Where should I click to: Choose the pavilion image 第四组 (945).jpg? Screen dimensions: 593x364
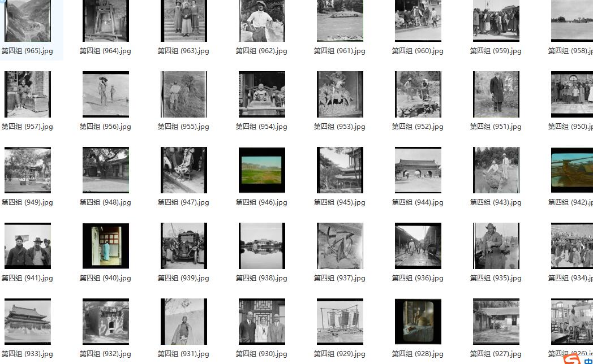[x=340, y=170]
